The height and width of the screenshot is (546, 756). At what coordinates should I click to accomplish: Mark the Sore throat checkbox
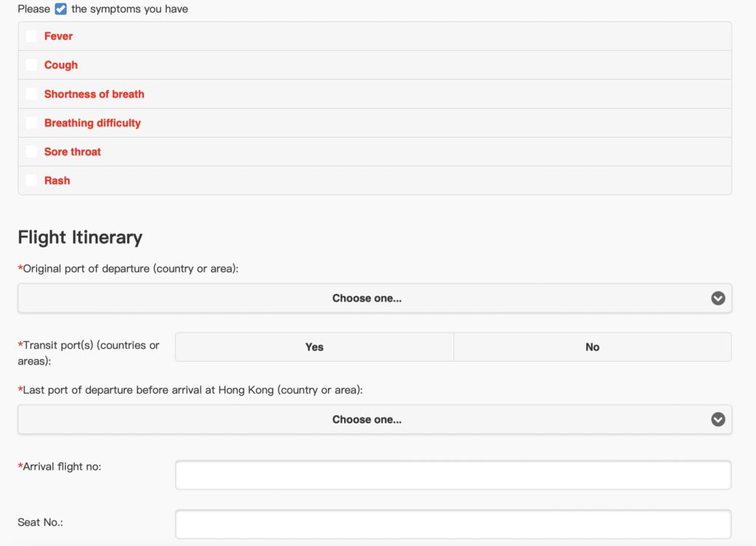tap(31, 151)
